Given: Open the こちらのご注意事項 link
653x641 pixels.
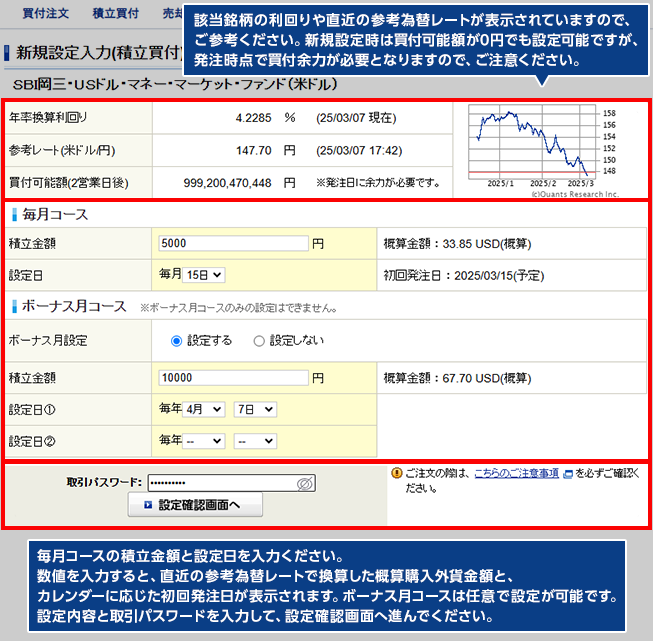Looking at the screenshot, I should pyautogui.click(x=516, y=473).
